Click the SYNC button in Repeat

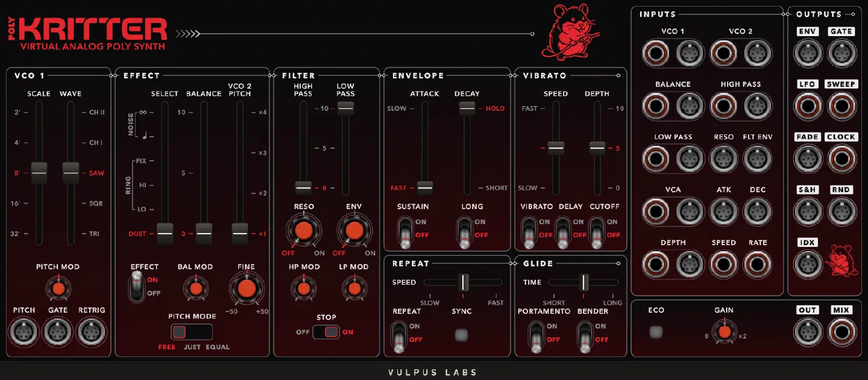(x=462, y=334)
